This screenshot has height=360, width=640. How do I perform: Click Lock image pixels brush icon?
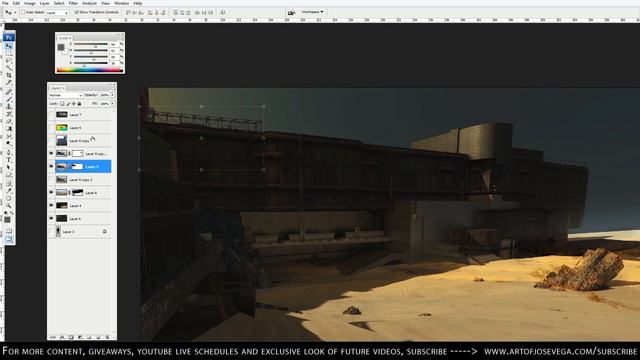pos(68,104)
